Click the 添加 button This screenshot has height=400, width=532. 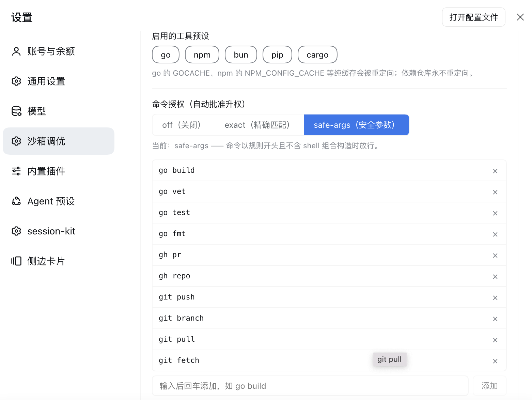pyautogui.click(x=489, y=386)
